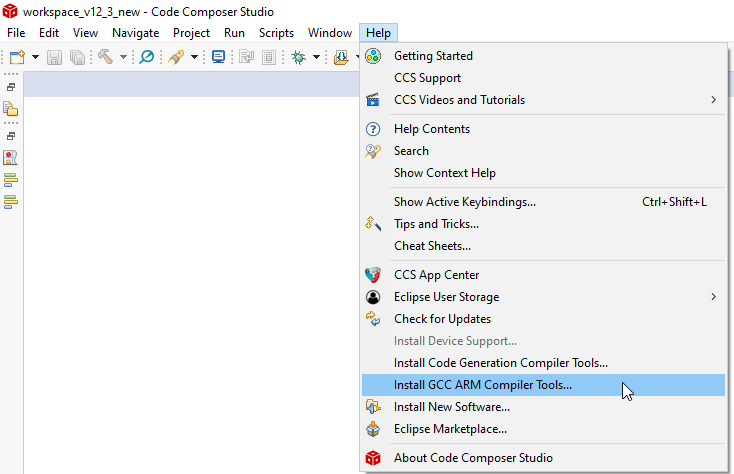Open the Project menu
Viewport: 734px width, 474px height.
coord(191,33)
